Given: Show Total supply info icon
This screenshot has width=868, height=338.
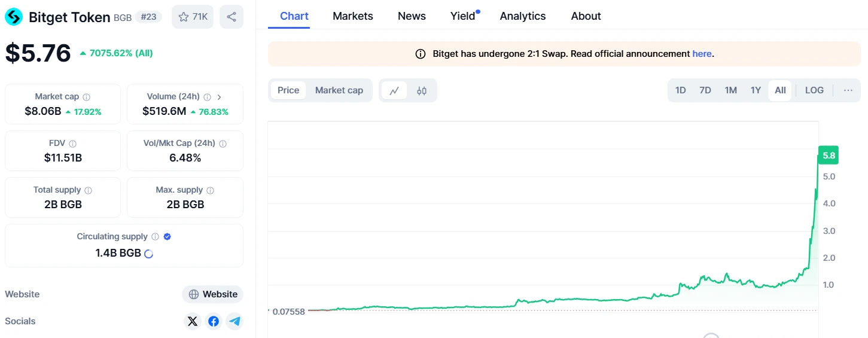Looking at the screenshot, I should tap(89, 190).
